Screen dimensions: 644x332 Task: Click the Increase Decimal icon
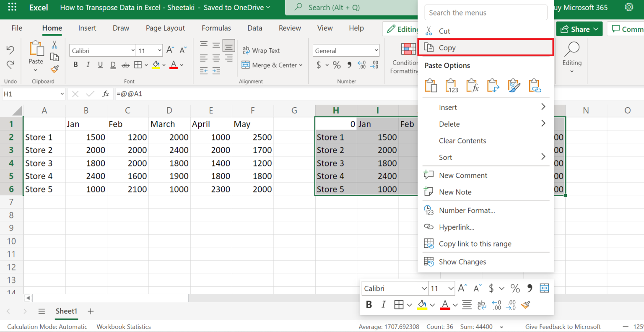[x=361, y=65]
